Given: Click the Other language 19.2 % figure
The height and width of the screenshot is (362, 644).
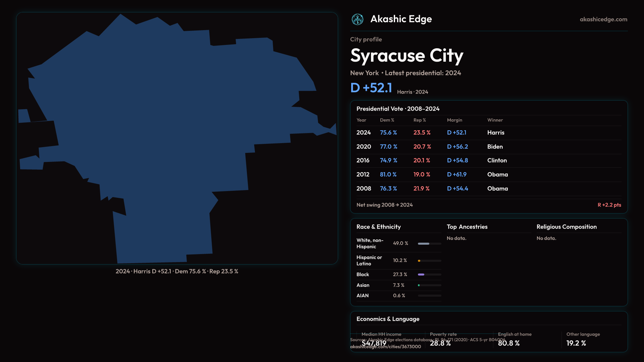Looking at the screenshot, I should [x=576, y=343].
